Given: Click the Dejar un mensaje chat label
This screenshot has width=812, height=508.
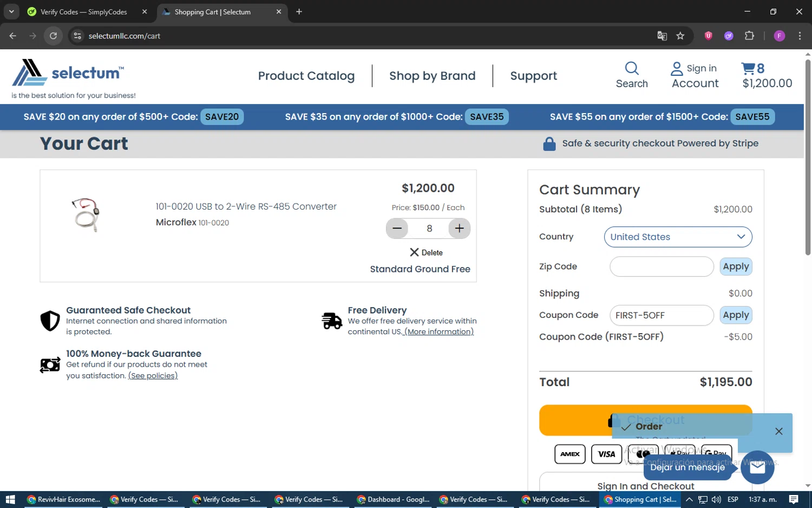Looking at the screenshot, I should click(x=687, y=467).
